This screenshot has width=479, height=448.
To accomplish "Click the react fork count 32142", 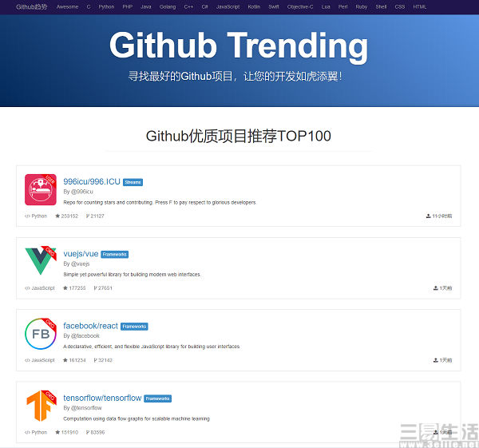I will [x=105, y=360].
